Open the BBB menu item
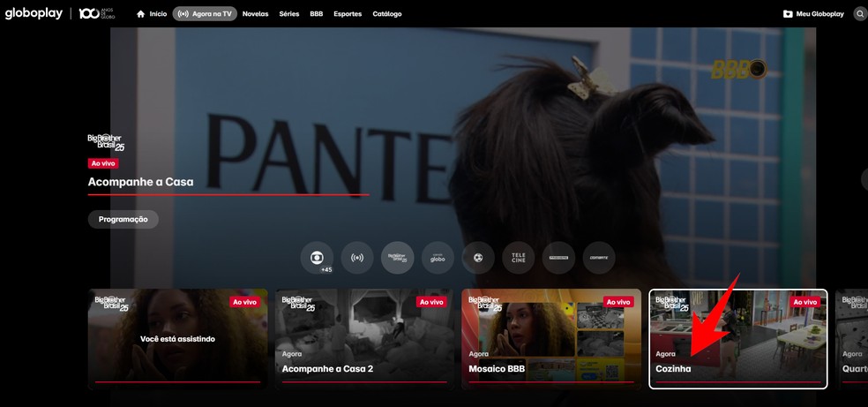The image size is (868, 407). click(x=317, y=14)
